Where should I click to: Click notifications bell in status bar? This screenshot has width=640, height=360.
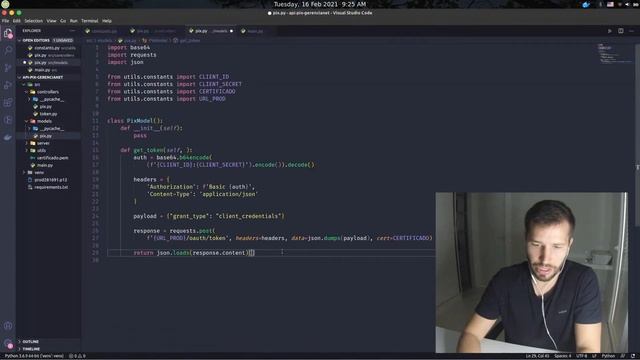[x=633, y=356]
